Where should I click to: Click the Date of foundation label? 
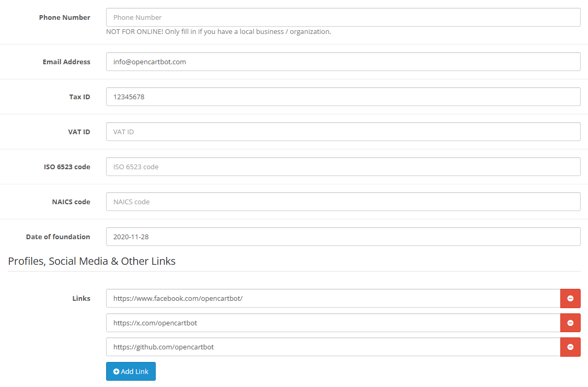point(58,237)
